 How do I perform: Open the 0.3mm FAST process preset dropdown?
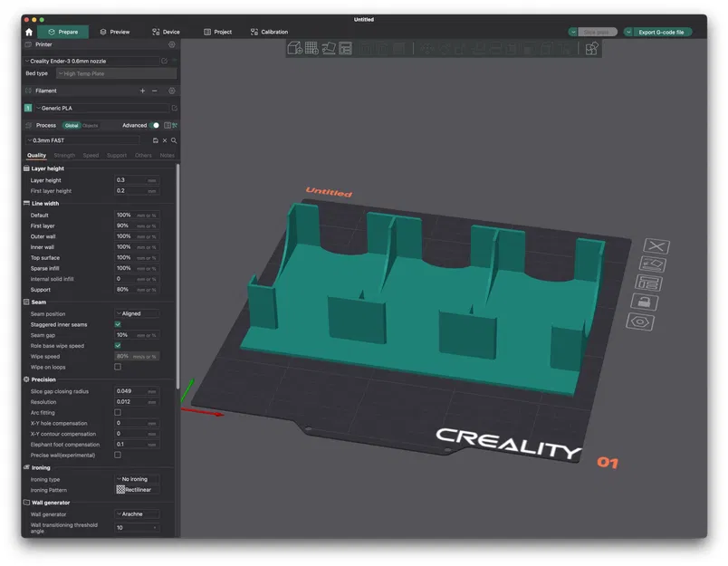81,140
